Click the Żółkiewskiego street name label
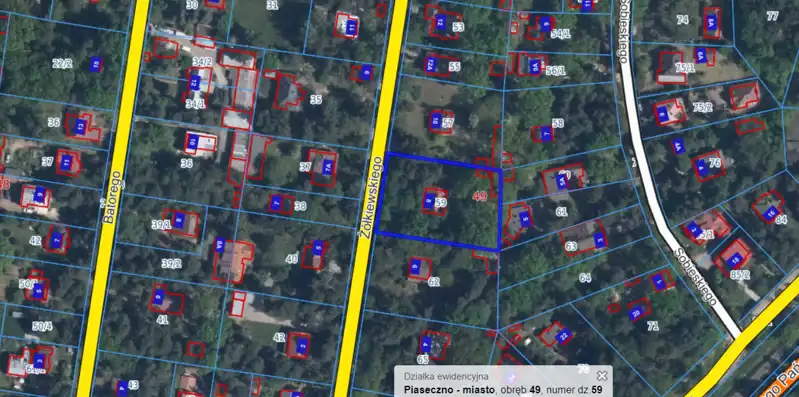Image resolution: width=799 pixels, height=397 pixels. pyautogui.click(x=370, y=197)
